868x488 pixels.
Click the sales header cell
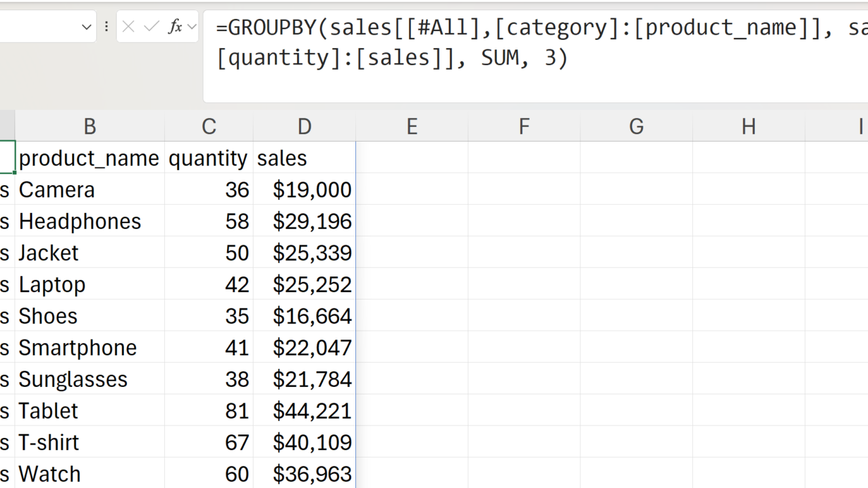tap(304, 158)
